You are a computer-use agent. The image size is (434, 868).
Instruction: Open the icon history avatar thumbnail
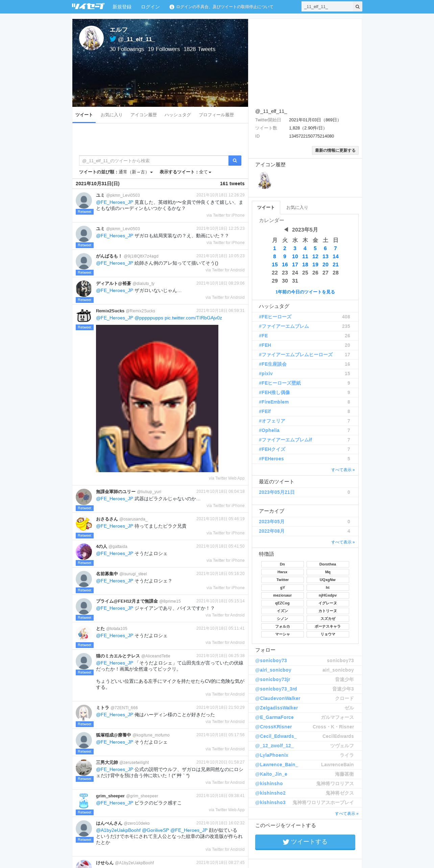pyautogui.click(x=265, y=180)
